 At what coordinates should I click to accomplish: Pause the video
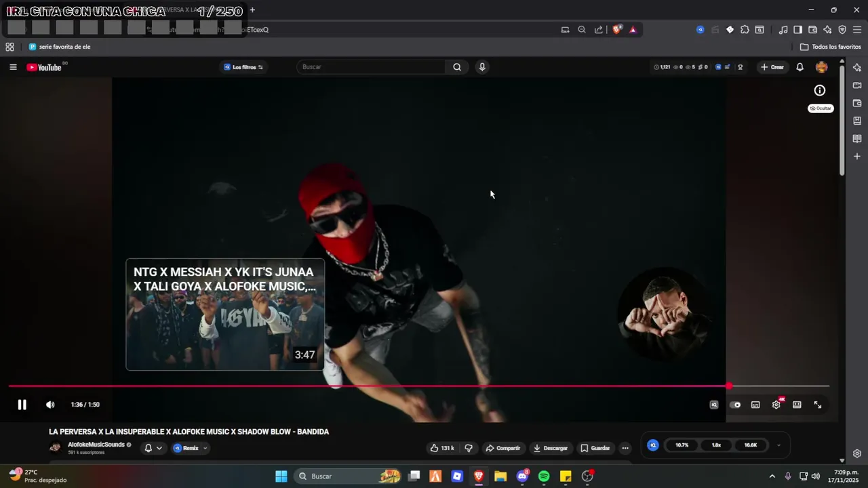[22, 405]
